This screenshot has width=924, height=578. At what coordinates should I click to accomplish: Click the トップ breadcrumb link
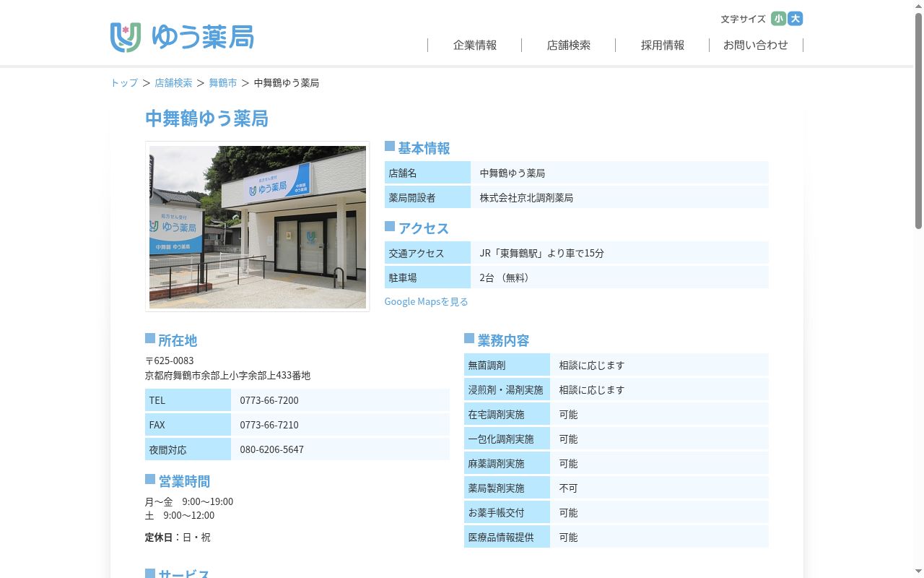tap(124, 83)
